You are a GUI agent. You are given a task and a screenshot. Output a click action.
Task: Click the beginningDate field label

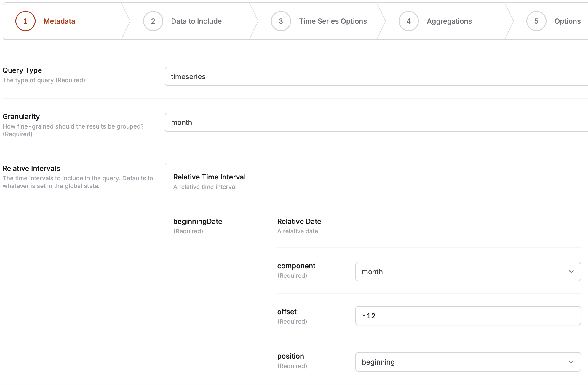198,221
